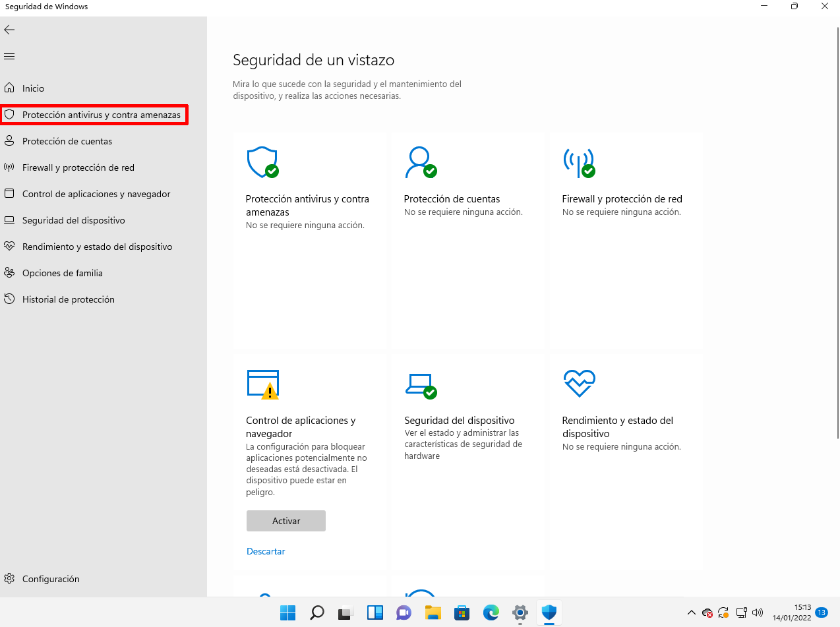This screenshot has height=627, width=840.
Task: Click the speaker icon in the system tray
Action: point(757,612)
